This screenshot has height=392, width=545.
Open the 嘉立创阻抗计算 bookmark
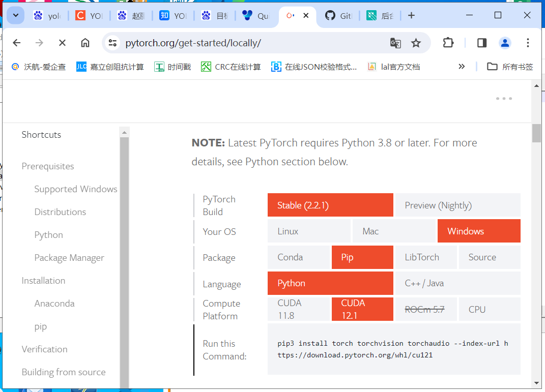[110, 67]
